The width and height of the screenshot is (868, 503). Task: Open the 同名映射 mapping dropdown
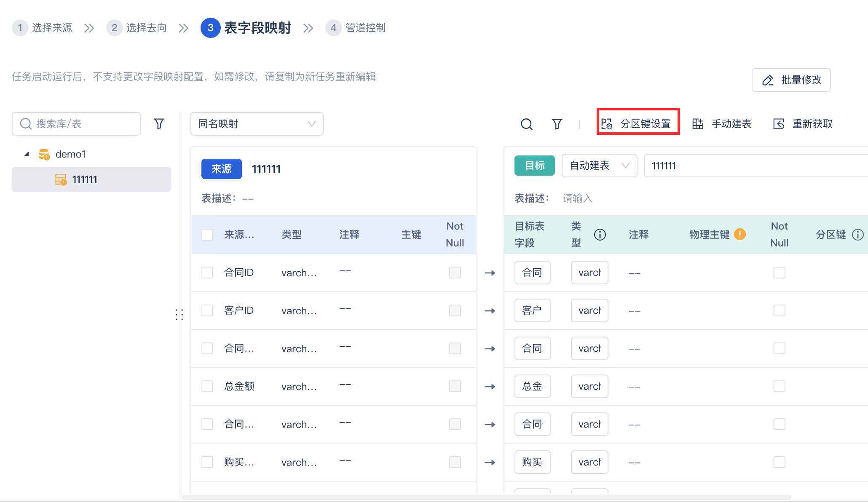click(x=257, y=124)
